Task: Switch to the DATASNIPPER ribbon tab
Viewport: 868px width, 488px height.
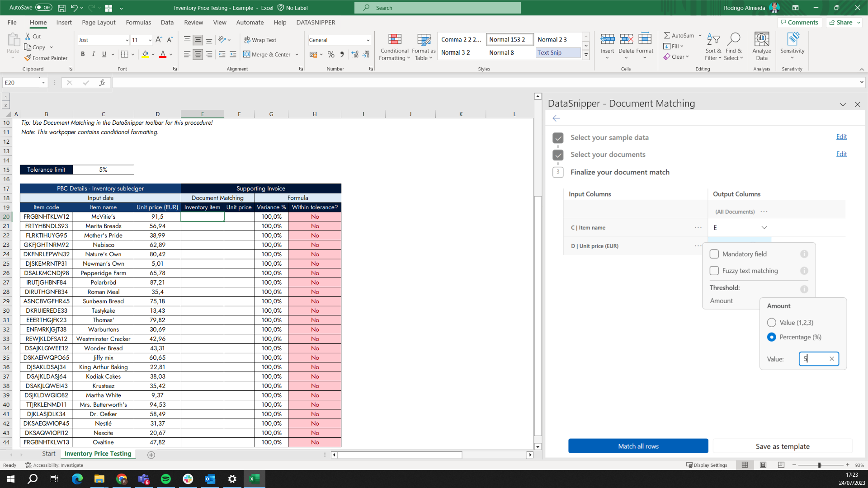Action: pos(316,23)
